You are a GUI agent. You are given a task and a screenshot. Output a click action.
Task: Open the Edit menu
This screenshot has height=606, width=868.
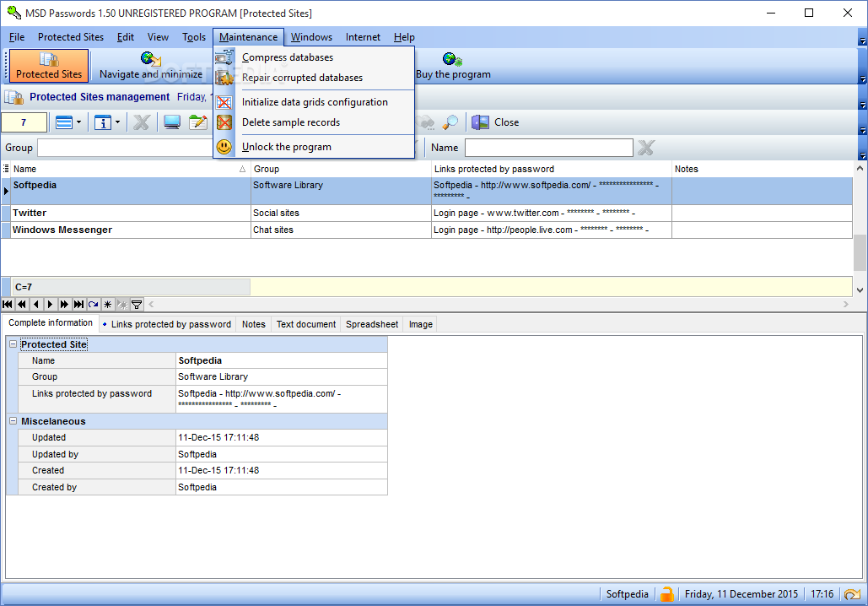[126, 37]
